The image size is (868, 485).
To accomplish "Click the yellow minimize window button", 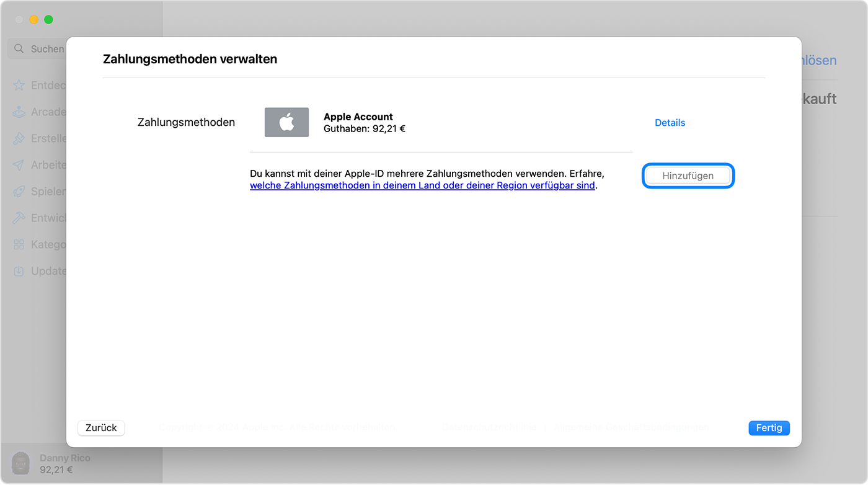I will point(33,20).
